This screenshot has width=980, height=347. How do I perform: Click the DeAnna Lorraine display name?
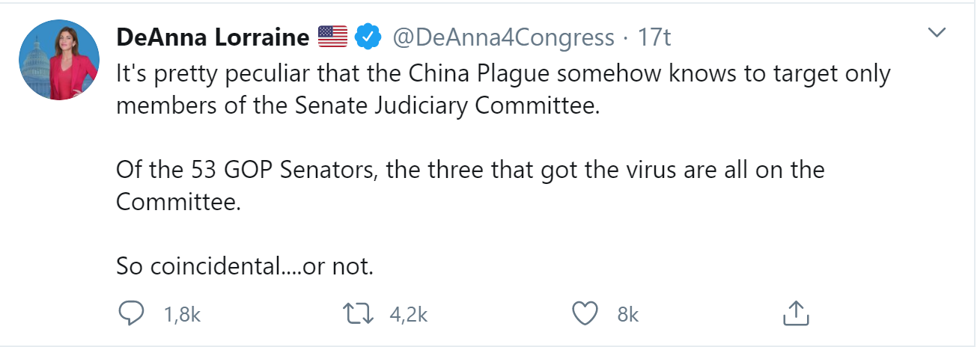213,37
